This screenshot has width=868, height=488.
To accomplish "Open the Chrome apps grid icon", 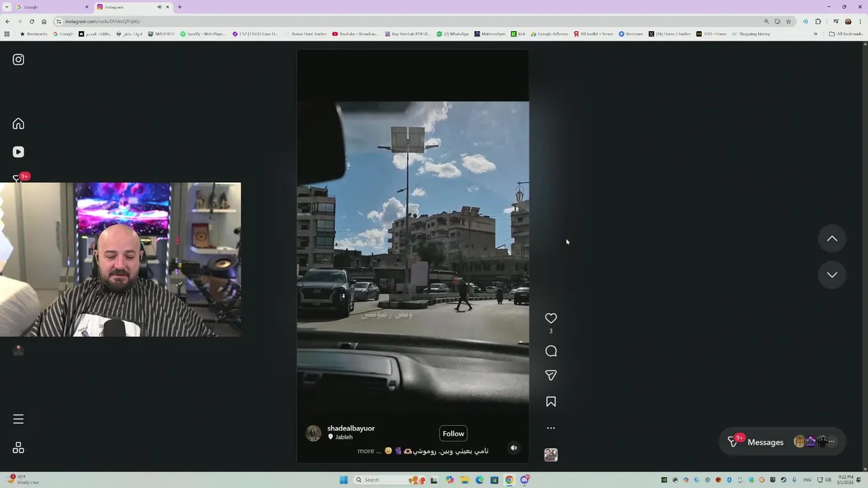I will (7, 34).
